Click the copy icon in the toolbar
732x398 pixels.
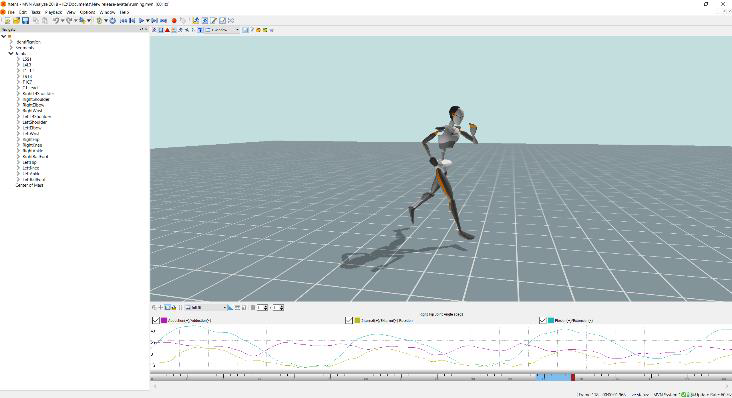tap(36, 21)
